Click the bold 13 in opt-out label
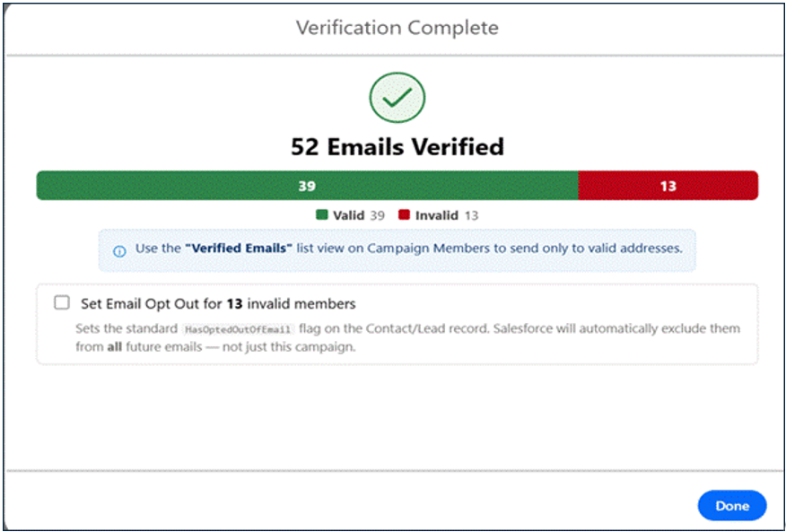The width and height of the screenshot is (786, 532). (x=234, y=304)
